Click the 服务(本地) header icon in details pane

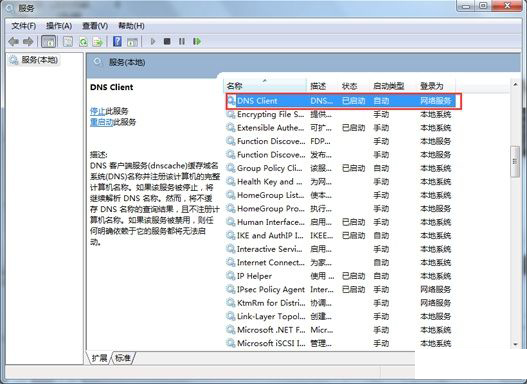[x=98, y=62]
